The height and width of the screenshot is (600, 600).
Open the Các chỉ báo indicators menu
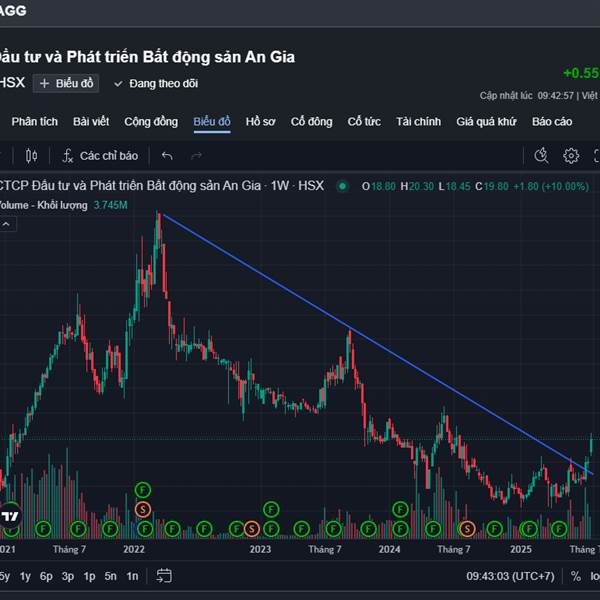(x=100, y=156)
